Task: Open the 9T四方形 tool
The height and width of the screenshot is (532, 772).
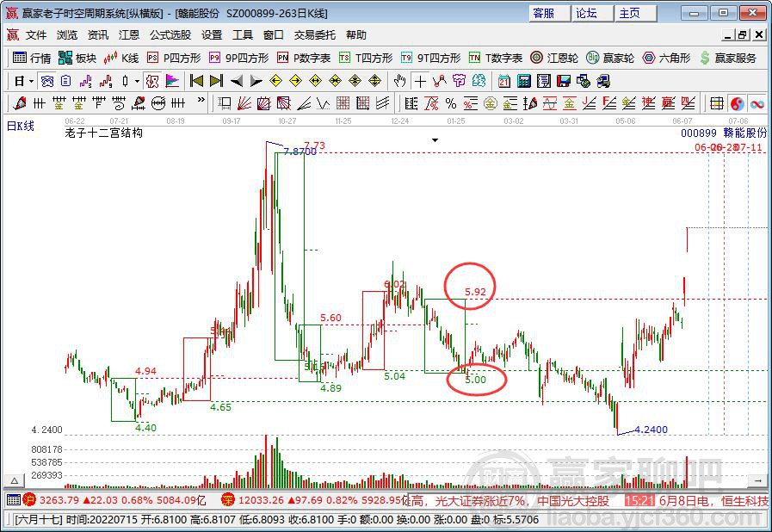Action: [431, 59]
